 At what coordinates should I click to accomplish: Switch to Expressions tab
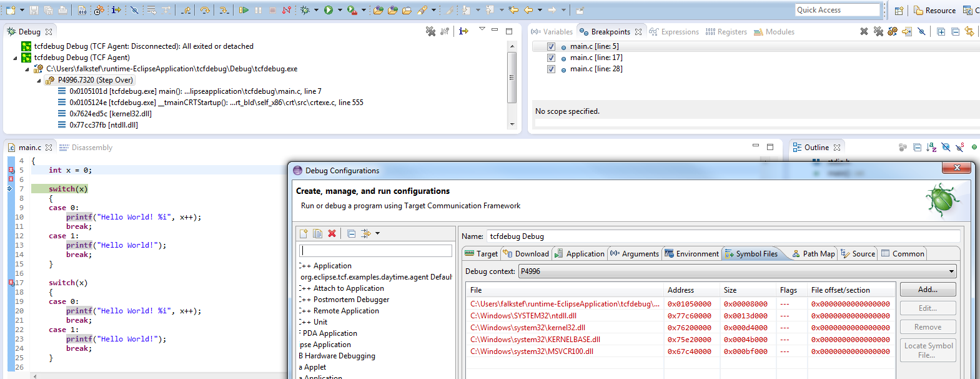tap(674, 32)
